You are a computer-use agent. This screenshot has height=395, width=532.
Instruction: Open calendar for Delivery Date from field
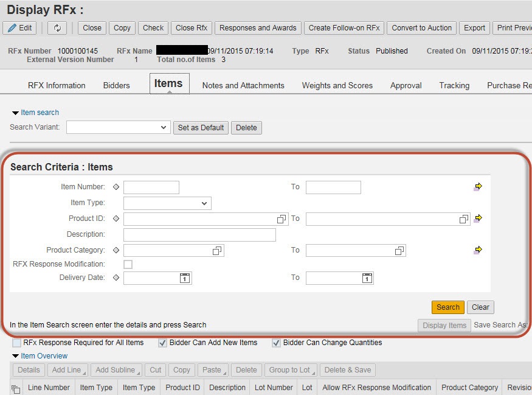(x=185, y=278)
